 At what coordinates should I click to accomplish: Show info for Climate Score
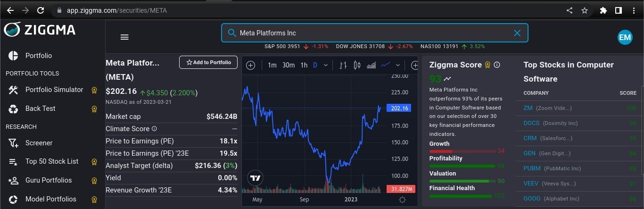[x=154, y=129]
